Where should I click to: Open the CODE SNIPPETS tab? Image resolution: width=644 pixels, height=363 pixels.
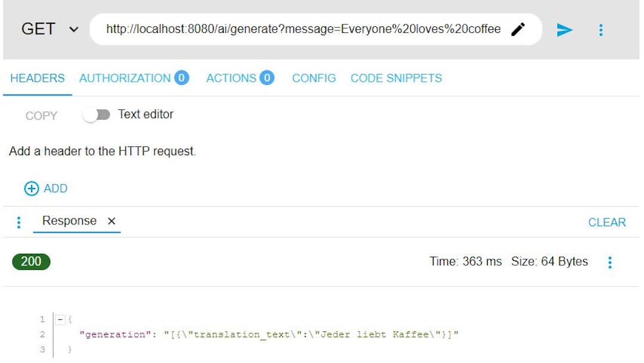pos(395,78)
